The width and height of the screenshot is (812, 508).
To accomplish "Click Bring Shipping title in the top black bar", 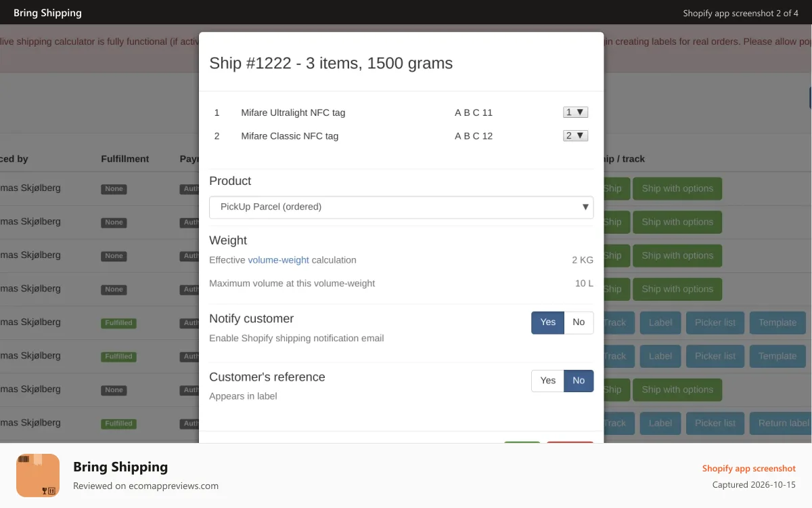I will [x=47, y=13].
